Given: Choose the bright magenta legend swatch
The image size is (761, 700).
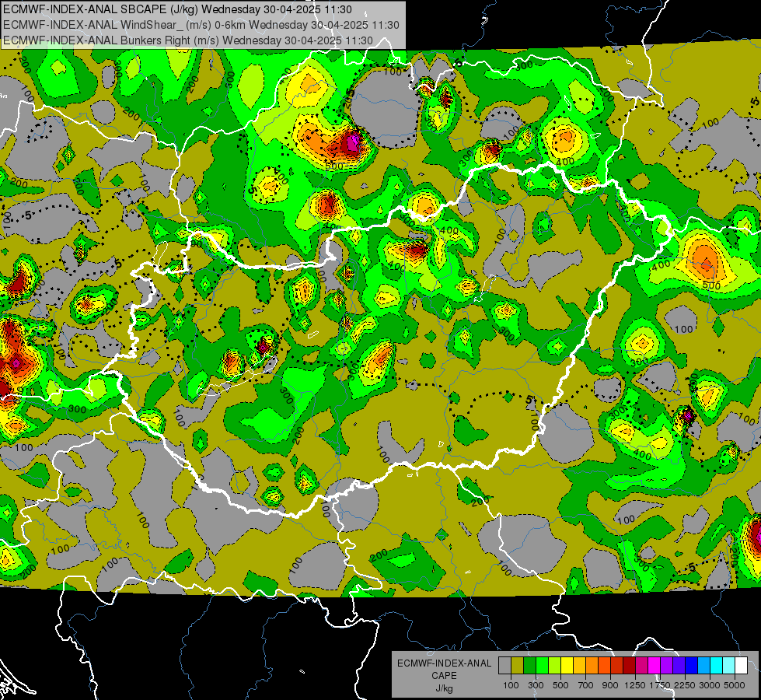Looking at the screenshot, I should (654, 666).
